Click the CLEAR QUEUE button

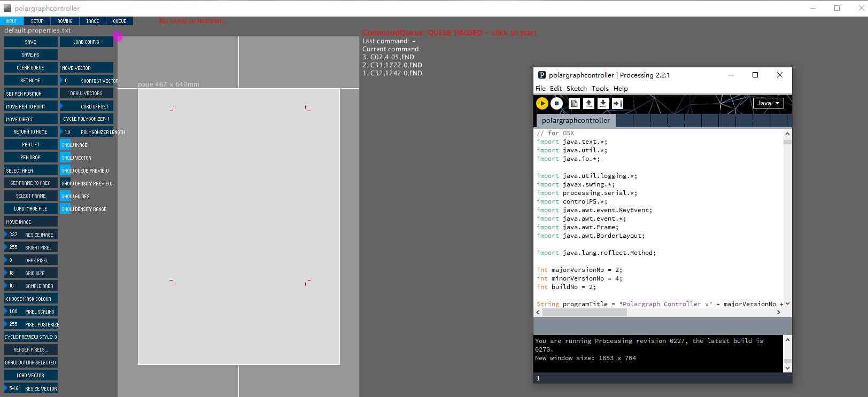point(30,67)
